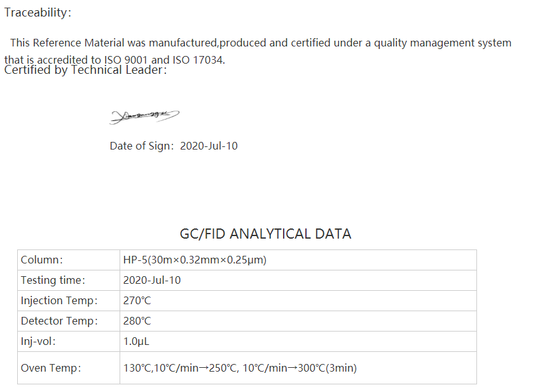540x392 pixels.
Task: Select the HP-5 column specification cell
Action: (x=298, y=260)
